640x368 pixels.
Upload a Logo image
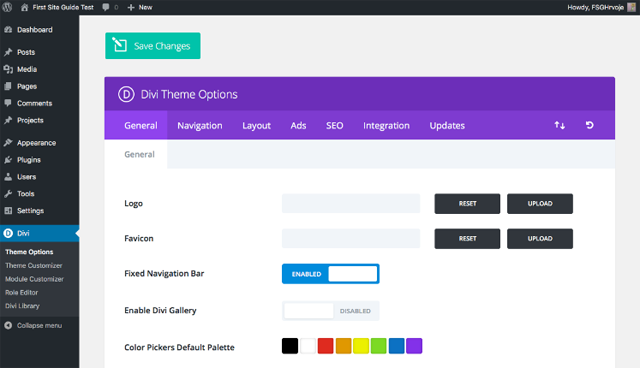coord(540,204)
